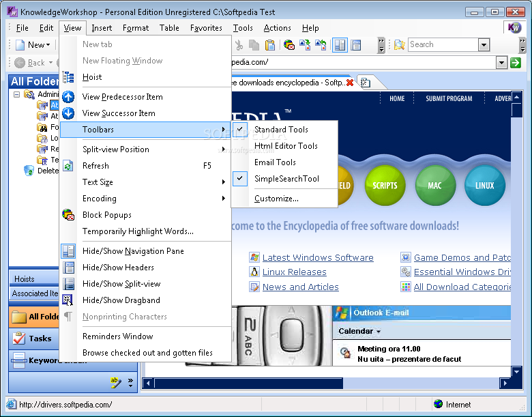This screenshot has height=417, width=532.
Task: Click the block popups toolbar icon
Action: click(x=289, y=45)
